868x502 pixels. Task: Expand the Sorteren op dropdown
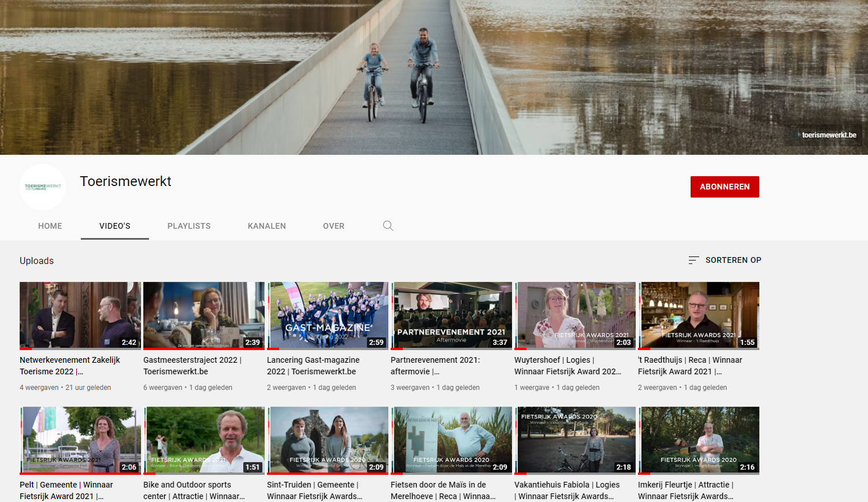[725, 261]
